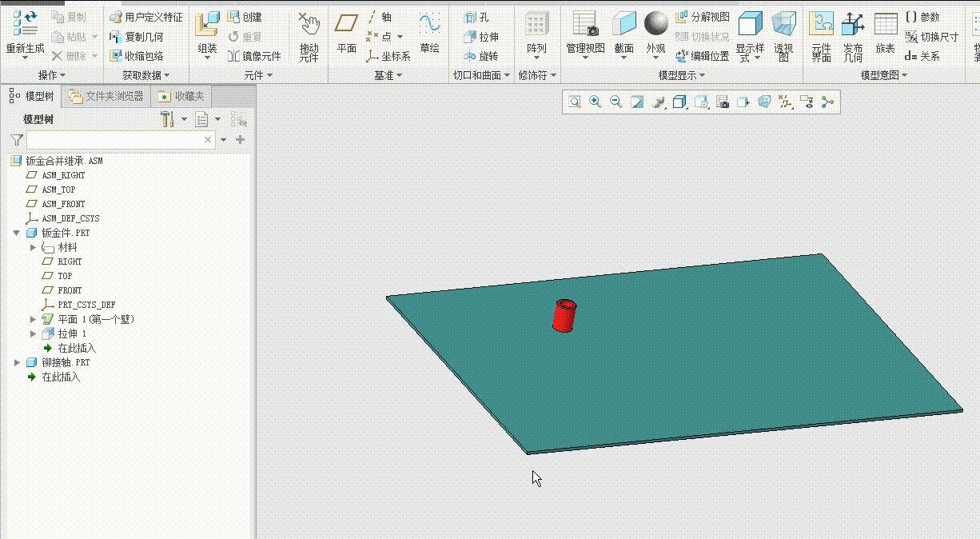The height and width of the screenshot is (539, 980).
Task: Click the refit zoom icon in graphics toolbar
Action: click(x=575, y=102)
